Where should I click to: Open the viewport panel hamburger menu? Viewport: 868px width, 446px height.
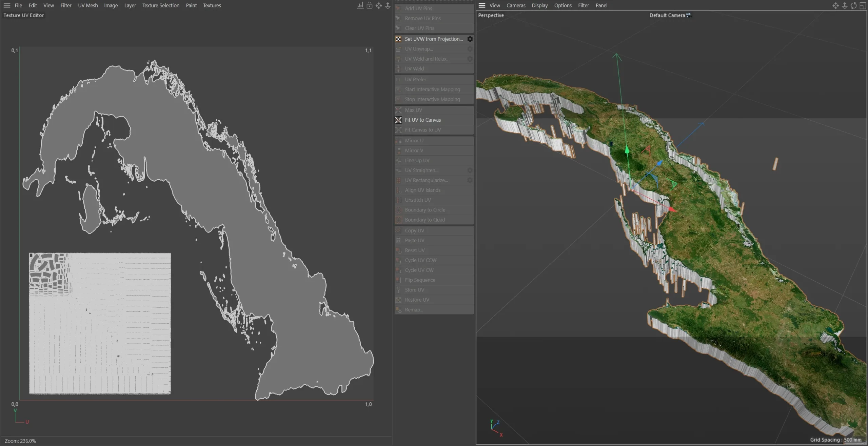(x=481, y=5)
